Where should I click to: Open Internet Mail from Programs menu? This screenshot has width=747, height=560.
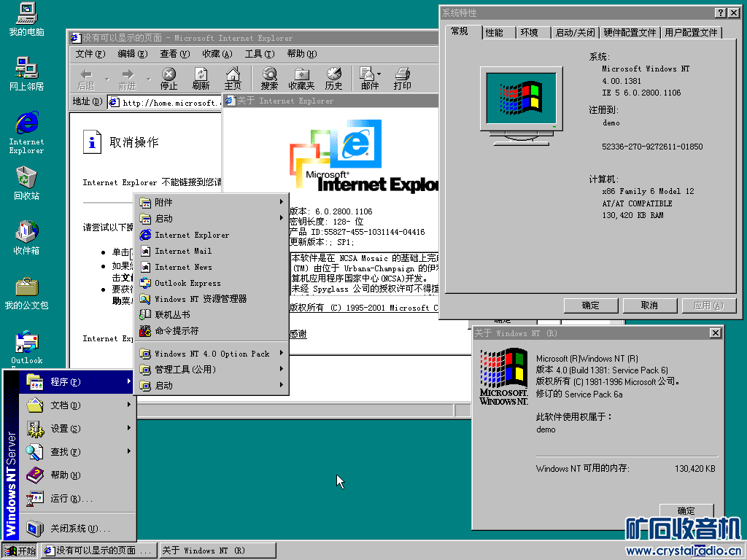[x=212, y=251]
